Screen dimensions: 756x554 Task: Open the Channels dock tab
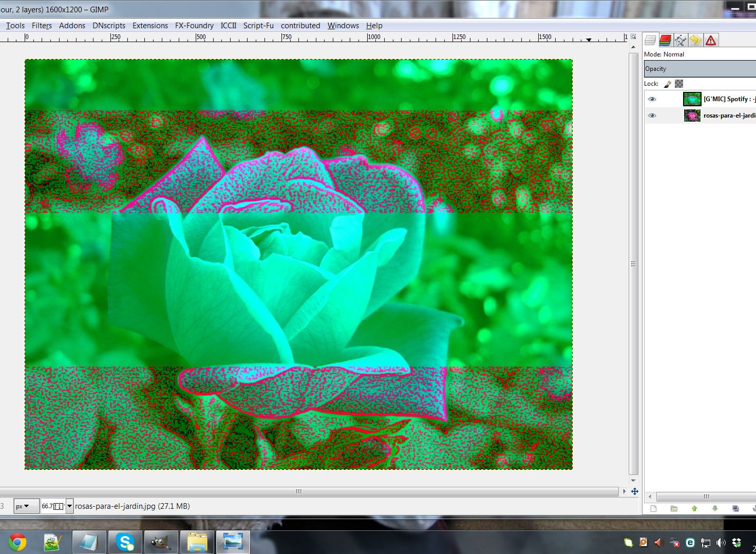point(666,40)
